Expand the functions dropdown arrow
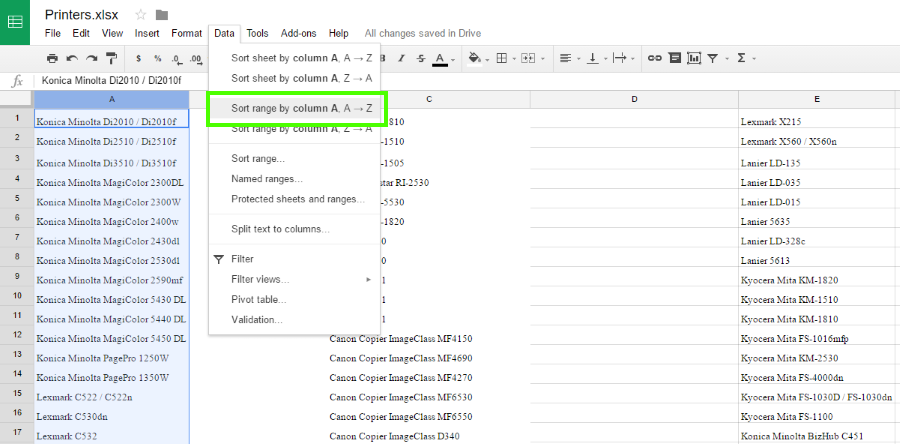 pos(754,59)
